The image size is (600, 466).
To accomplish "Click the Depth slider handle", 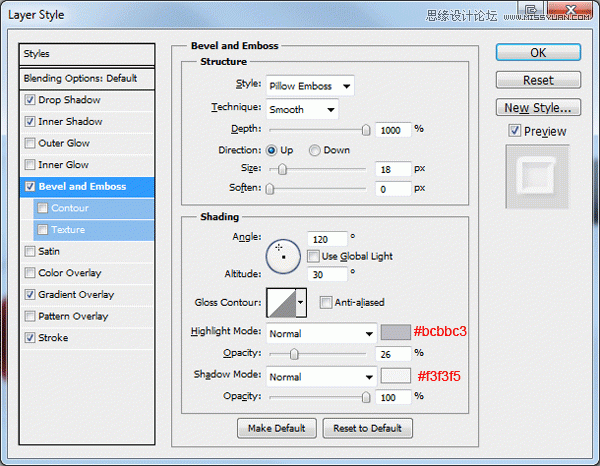I will 366,130.
